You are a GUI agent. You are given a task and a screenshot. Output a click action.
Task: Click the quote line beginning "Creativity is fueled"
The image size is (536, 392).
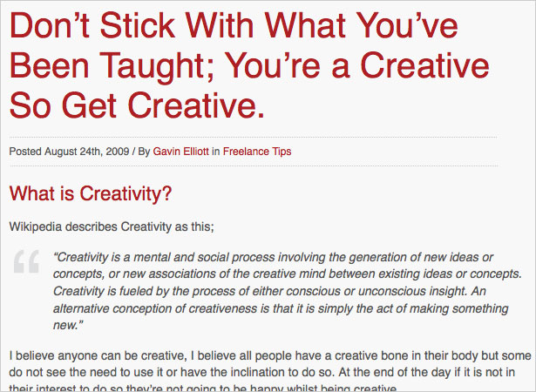(x=269, y=291)
